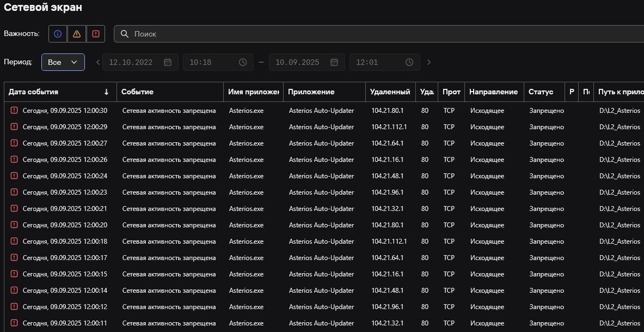Viewport: 644px width, 332px height.
Task: Go to previous period using left arrow
Action: tap(98, 62)
